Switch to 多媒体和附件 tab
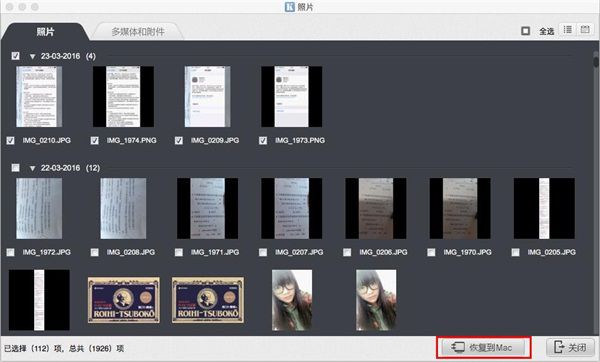This screenshot has height=362, width=600. pyautogui.click(x=138, y=32)
